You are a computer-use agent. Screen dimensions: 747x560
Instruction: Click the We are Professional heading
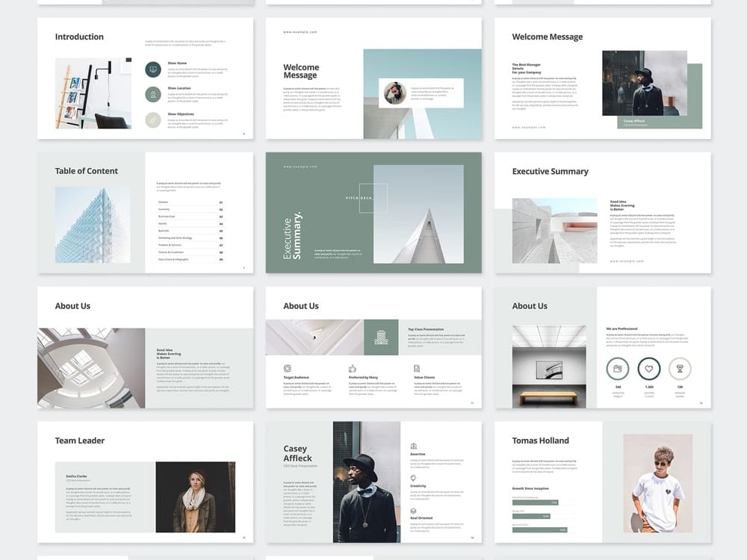(622, 329)
